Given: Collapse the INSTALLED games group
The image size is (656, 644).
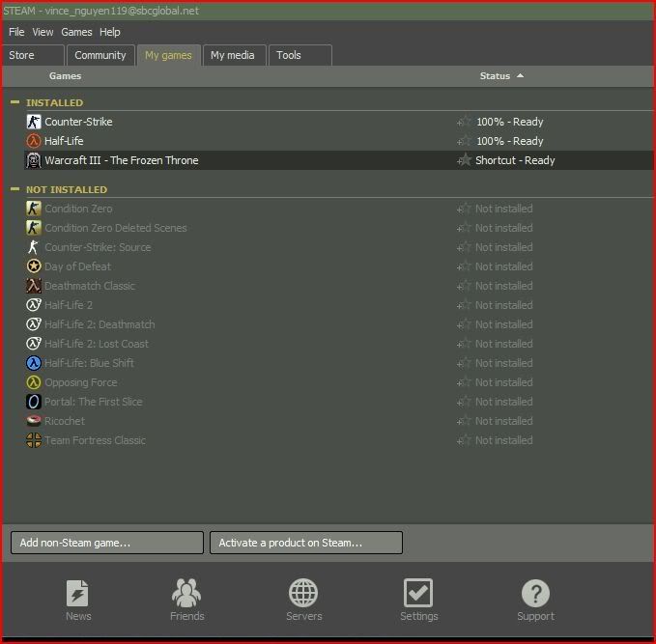Looking at the screenshot, I should point(14,102).
